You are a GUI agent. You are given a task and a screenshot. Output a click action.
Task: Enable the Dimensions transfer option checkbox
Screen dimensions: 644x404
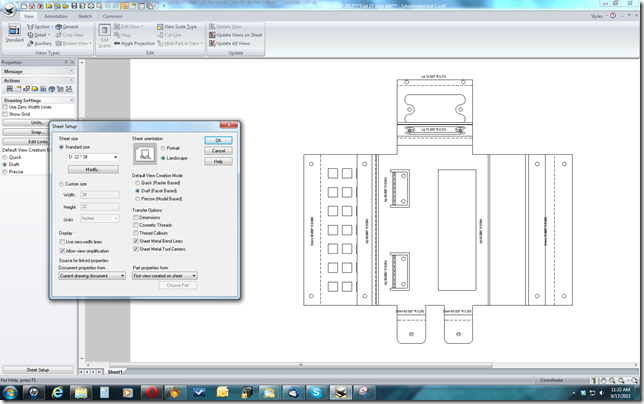(136, 217)
